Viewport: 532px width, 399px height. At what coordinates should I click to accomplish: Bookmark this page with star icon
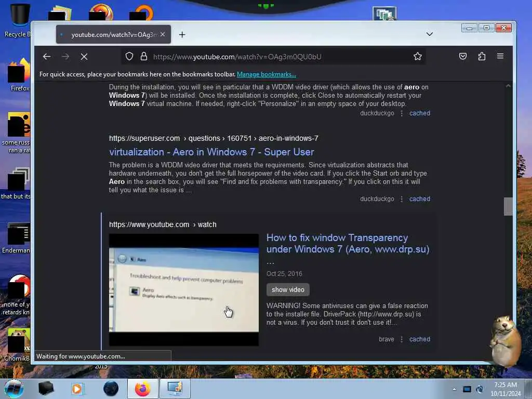[x=418, y=56]
